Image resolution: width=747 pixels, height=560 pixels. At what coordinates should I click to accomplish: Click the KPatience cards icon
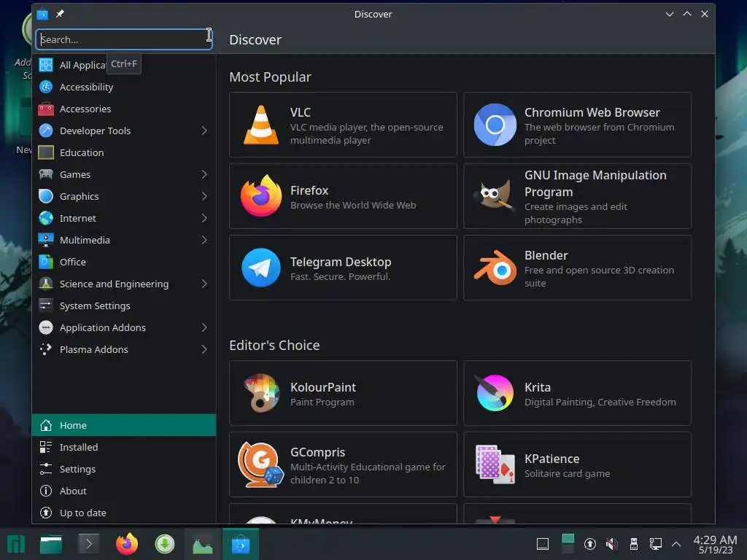[x=495, y=464]
